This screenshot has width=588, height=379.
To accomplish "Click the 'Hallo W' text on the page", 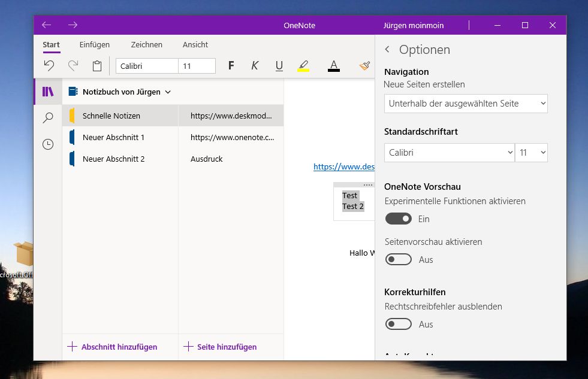I will click(x=362, y=253).
